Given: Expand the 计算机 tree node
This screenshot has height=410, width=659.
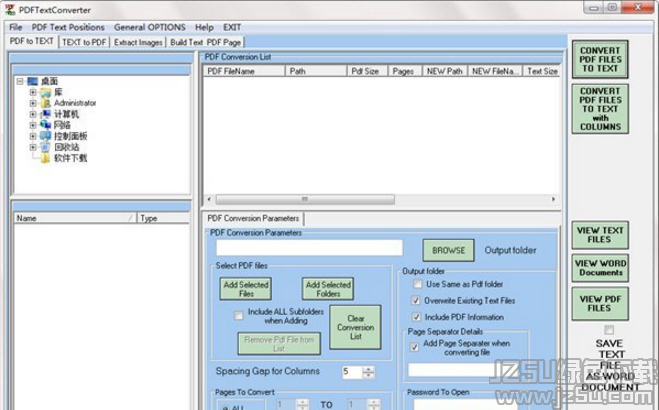Looking at the screenshot, I should [33, 114].
